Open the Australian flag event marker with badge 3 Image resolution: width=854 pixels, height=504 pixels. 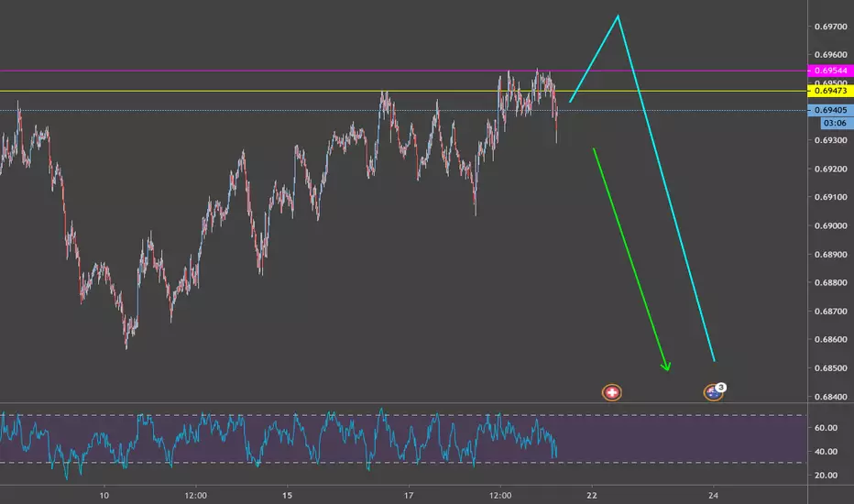pyautogui.click(x=714, y=392)
